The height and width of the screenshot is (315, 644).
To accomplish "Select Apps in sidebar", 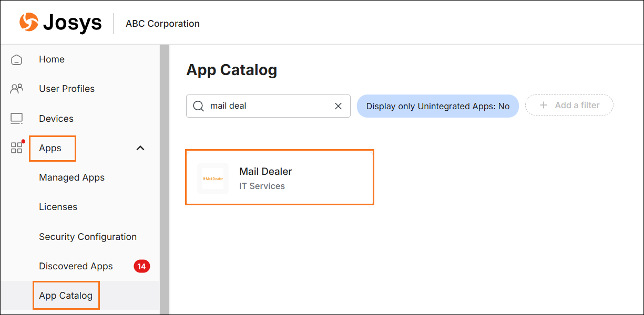I will pos(50,148).
